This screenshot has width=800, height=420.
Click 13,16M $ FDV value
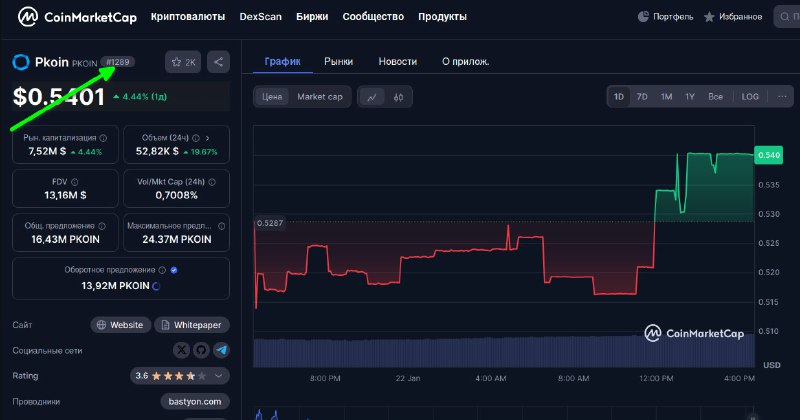[65, 195]
